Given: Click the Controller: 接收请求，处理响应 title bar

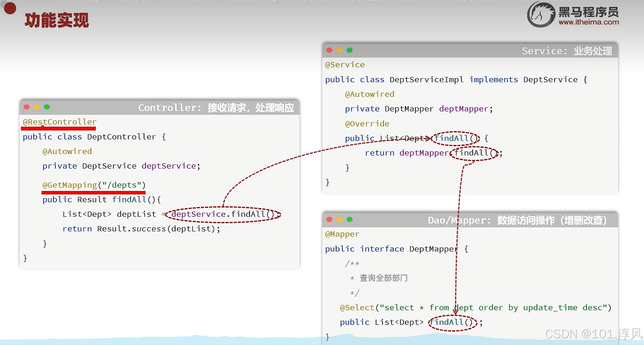Looking at the screenshot, I should (160, 107).
